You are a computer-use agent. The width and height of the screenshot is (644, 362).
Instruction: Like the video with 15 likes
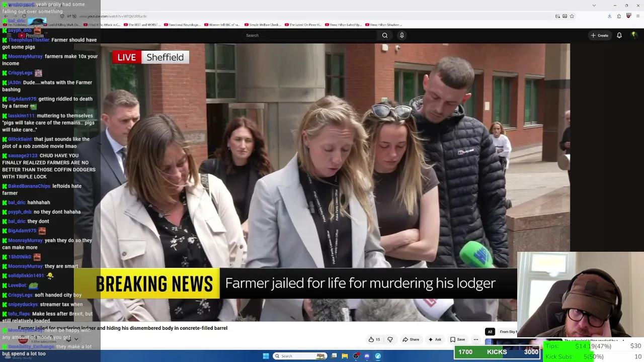tap(374, 339)
